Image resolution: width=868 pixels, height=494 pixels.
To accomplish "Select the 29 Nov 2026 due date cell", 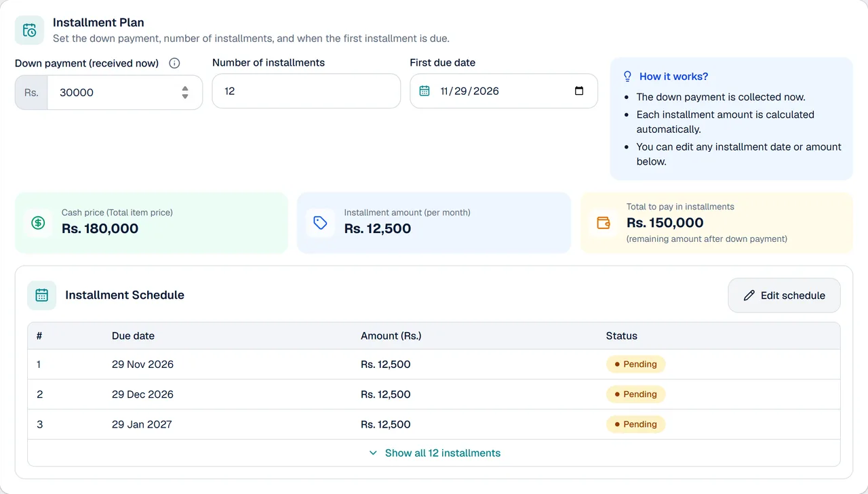I will [x=142, y=365].
